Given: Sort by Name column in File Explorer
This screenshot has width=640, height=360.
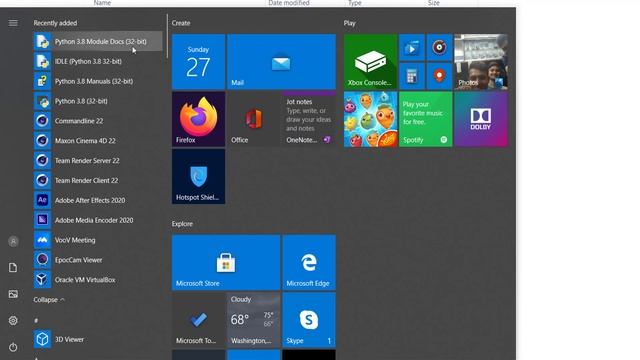Looking at the screenshot, I should coord(102,3).
